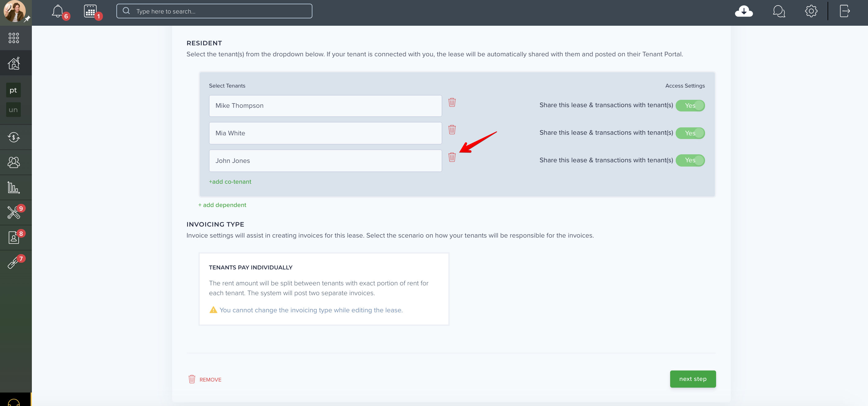Screen dimensions: 868x406
Task: Focus the search field
Action: tap(214, 11)
